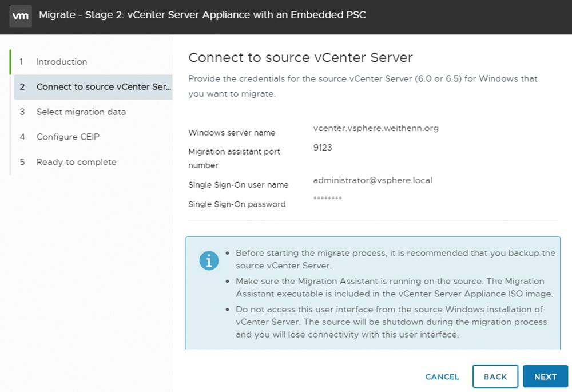The height and width of the screenshot is (392, 572).
Task: Click the blue info icon in notice box
Action: point(209,260)
